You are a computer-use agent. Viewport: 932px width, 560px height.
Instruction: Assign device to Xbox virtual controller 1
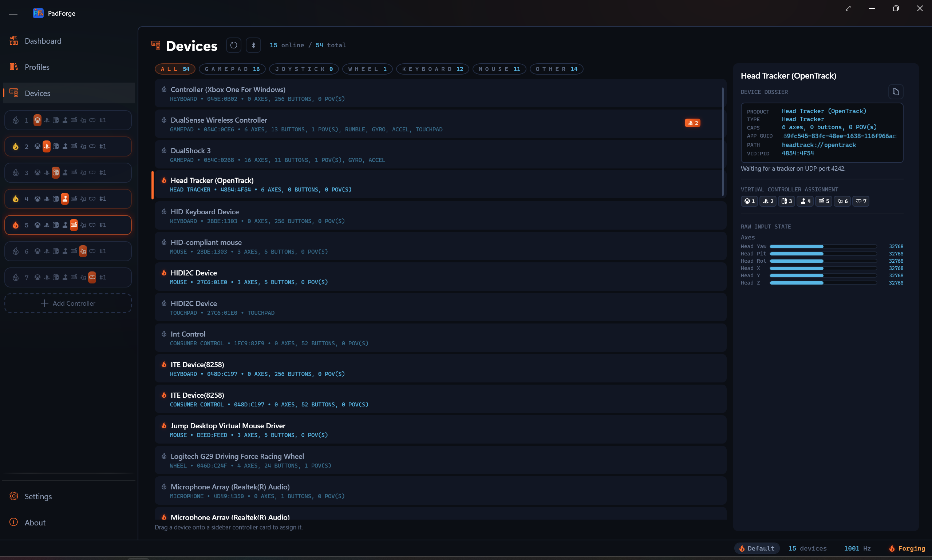(749, 201)
